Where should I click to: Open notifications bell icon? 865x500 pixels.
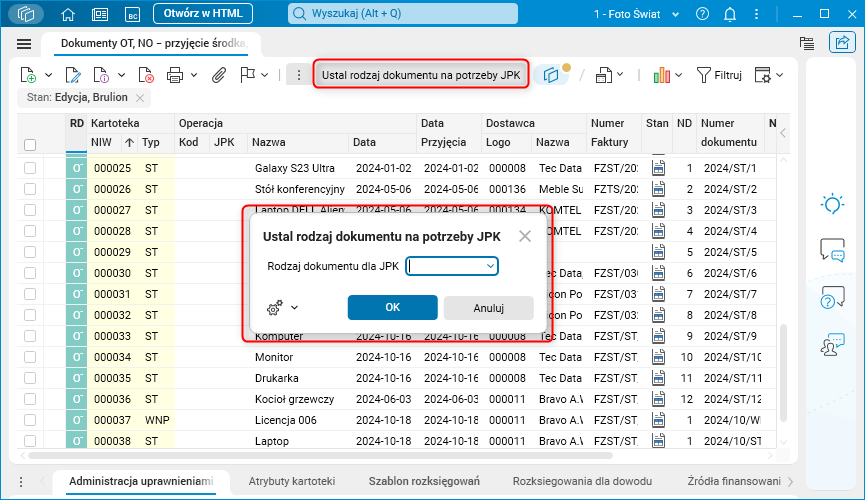(x=730, y=14)
